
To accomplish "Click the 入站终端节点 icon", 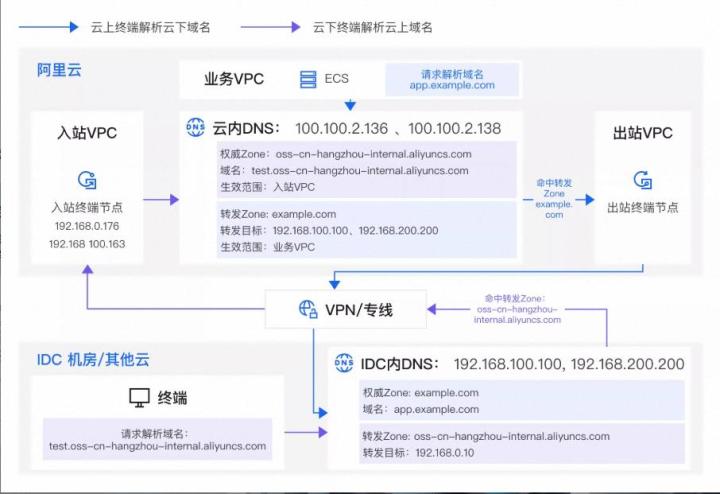I will (87, 180).
